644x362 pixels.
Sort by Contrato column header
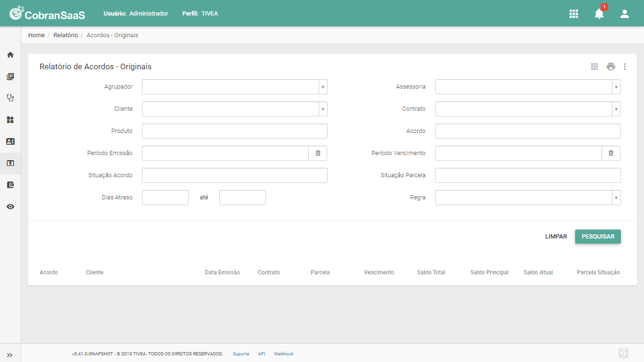[269, 272]
